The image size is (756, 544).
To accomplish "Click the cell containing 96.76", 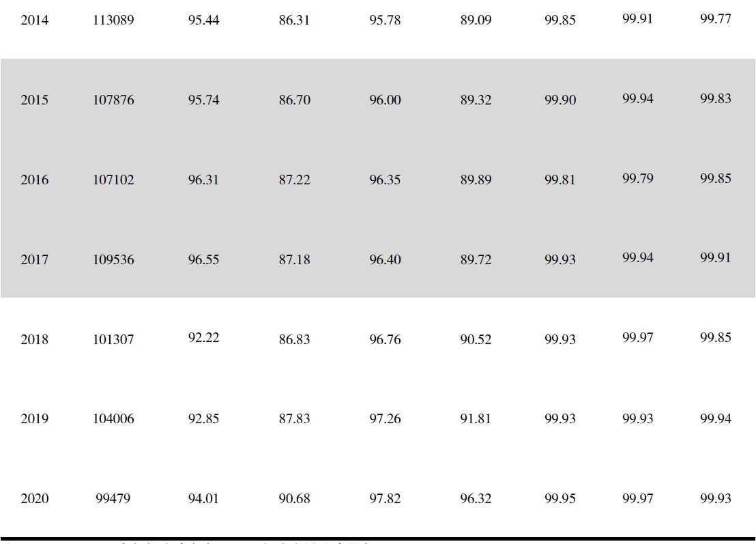I will [x=385, y=339].
